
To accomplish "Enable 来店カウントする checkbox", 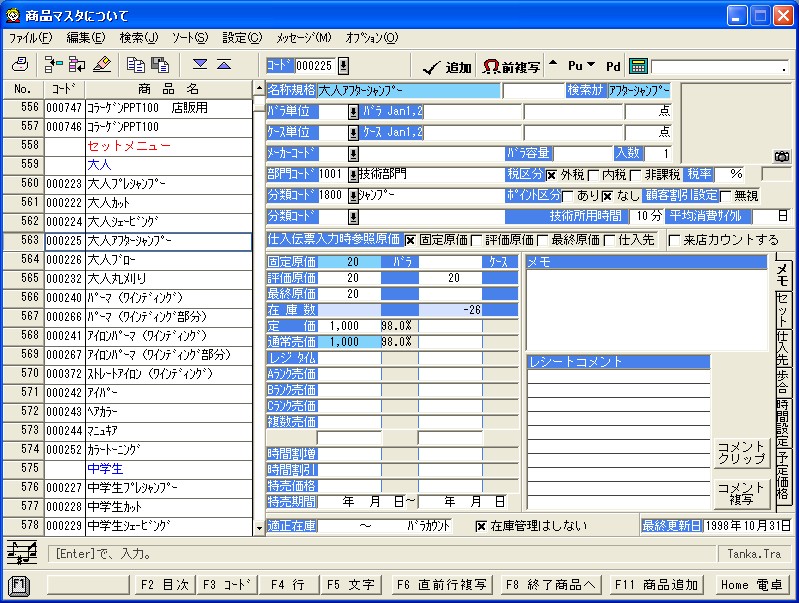I will [674, 240].
